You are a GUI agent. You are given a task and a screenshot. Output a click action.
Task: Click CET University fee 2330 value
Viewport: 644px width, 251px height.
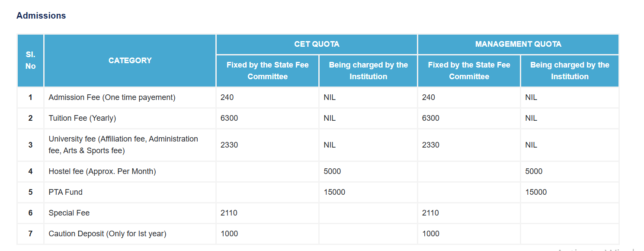click(x=229, y=145)
